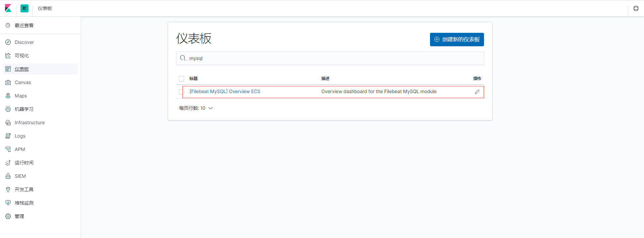This screenshot has width=644, height=238.
Task: Click the APM icon in sidebar
Action: tap(8, 149)
